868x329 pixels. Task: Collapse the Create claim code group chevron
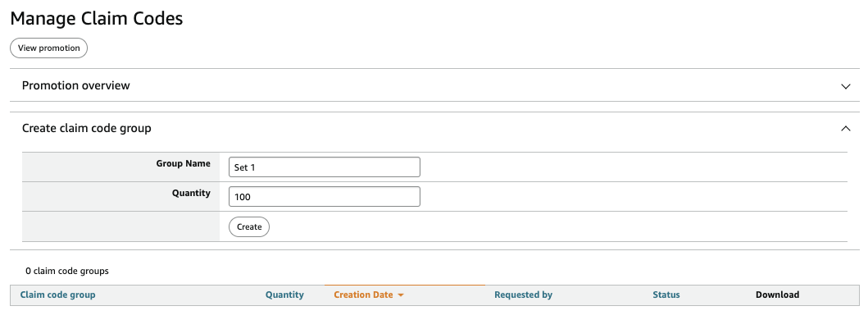tap(846, 129)
